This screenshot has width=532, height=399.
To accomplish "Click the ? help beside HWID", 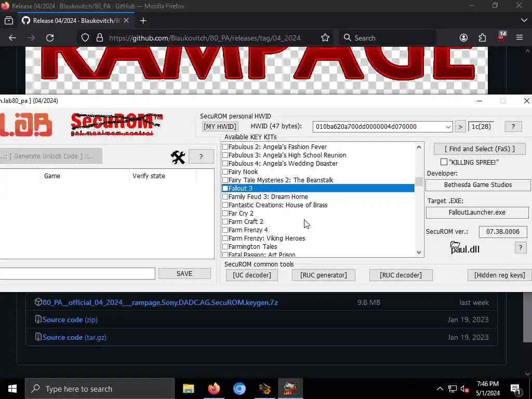I will point(513,127).
